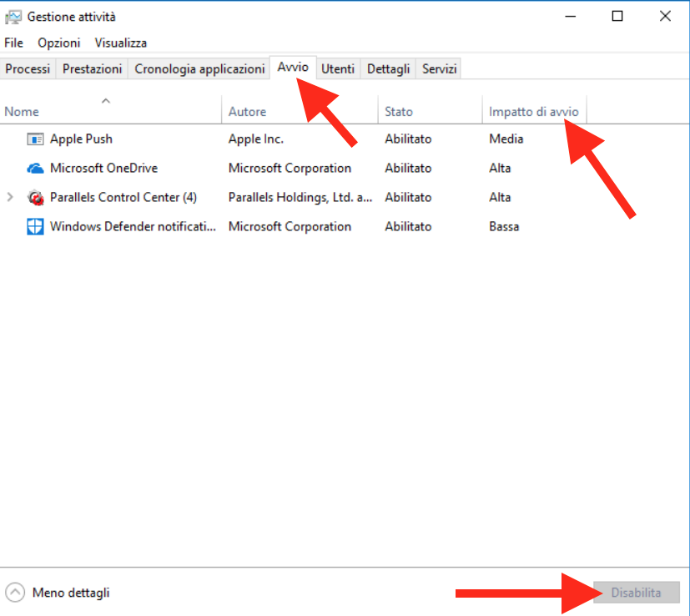Click the Gestione attività title bar icon

(13, 17)
